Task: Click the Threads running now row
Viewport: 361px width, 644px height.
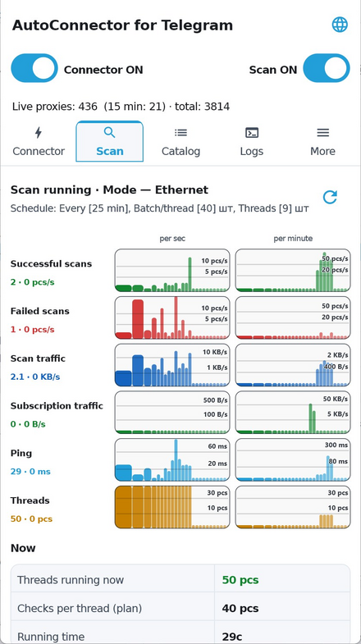Action: tap(180, 580)
